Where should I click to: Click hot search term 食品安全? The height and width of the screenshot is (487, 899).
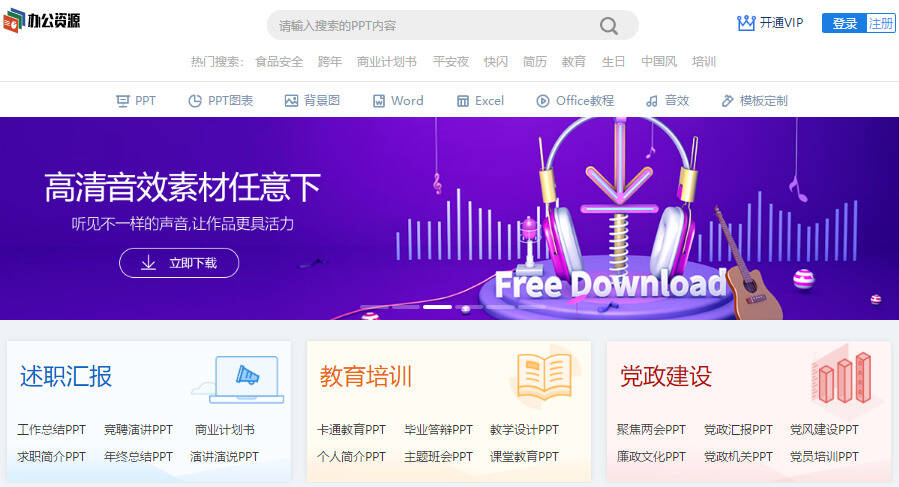(279, 61)
